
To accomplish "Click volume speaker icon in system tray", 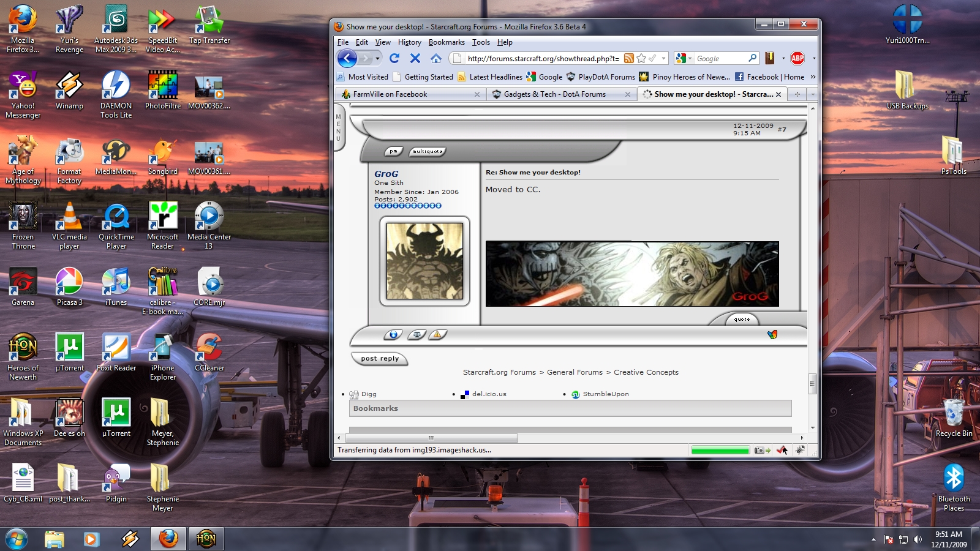I will point(918,539).
